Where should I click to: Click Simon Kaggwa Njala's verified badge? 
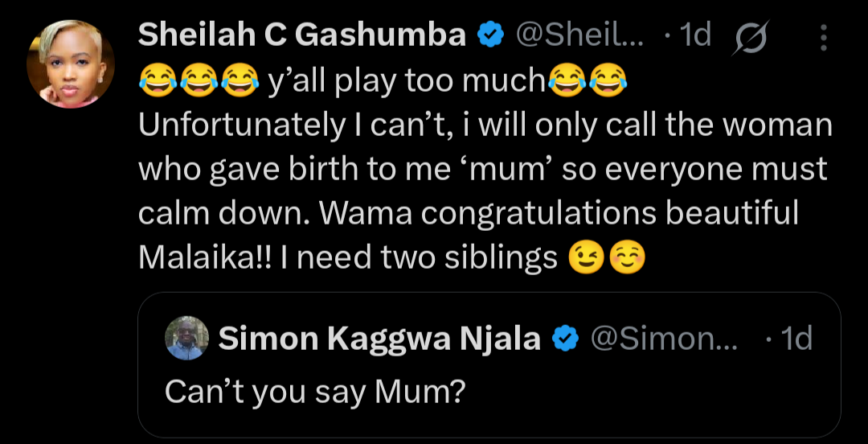(566, 340)
